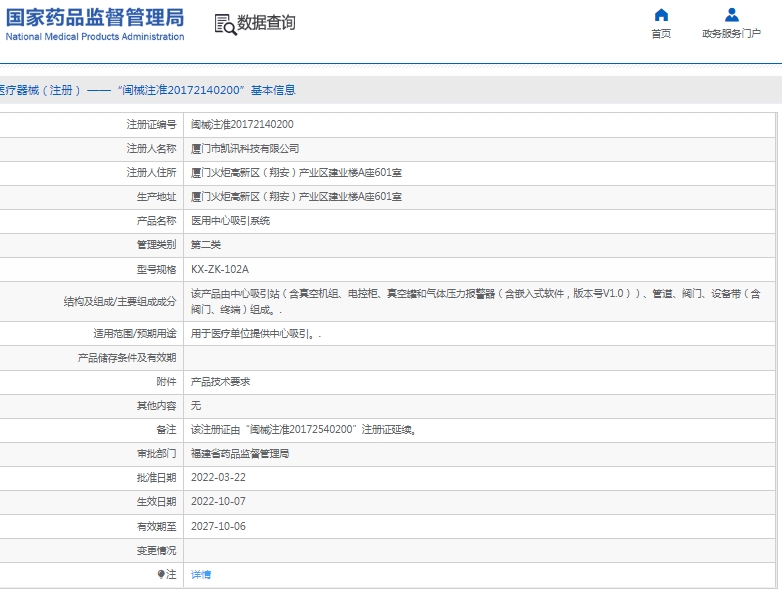The width and height of the screenshot is (782, 595).
Task: Click the 审批部门 label
Action: tap(157, 453)
